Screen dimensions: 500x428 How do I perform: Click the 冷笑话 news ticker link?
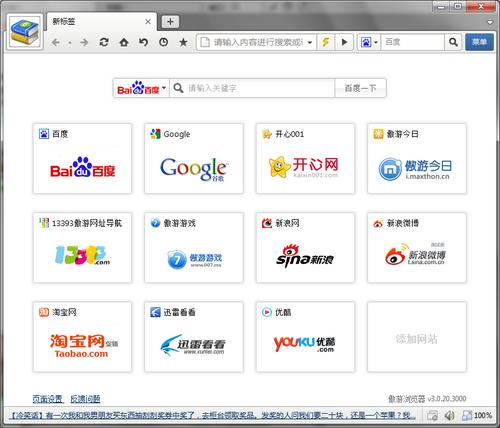(213, 415)
